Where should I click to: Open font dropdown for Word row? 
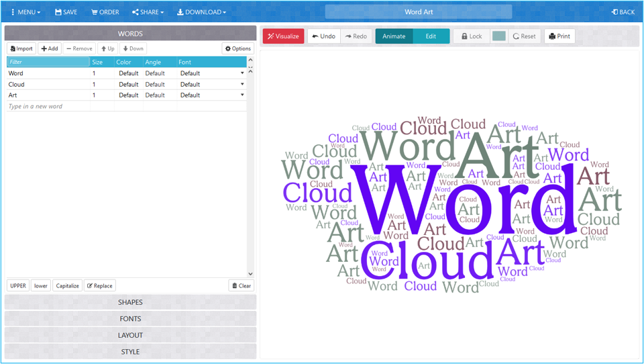click(242, 73)
